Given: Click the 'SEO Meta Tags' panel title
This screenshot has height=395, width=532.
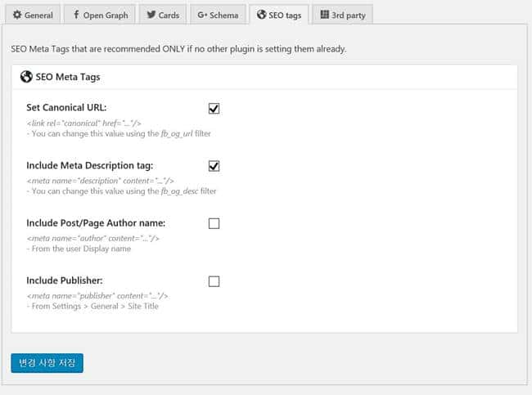Looking at the screenshot, I should tap(68, 77).
